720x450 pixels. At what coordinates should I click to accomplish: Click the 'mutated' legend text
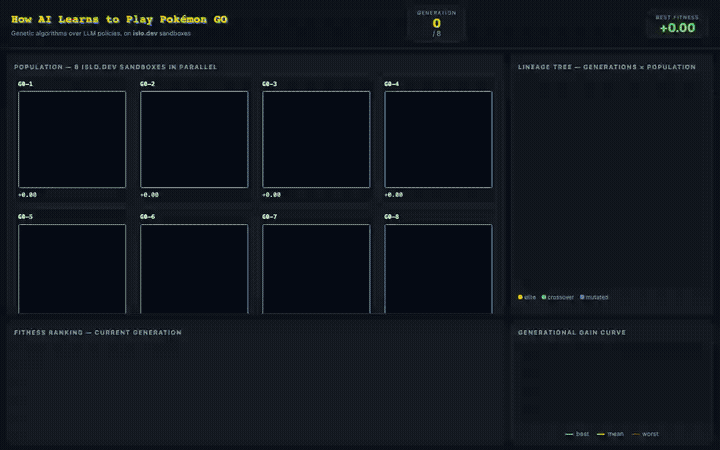coord(597,297)
